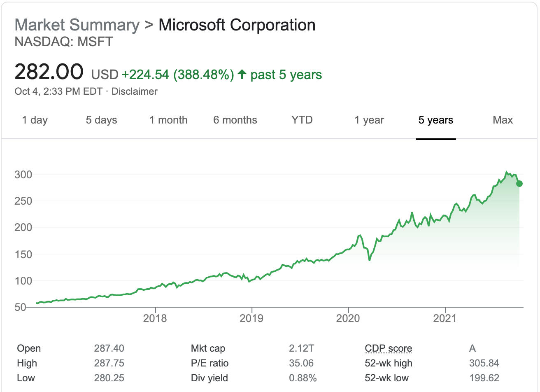
Task: Click the green up arrow icon
Action: 242,75
